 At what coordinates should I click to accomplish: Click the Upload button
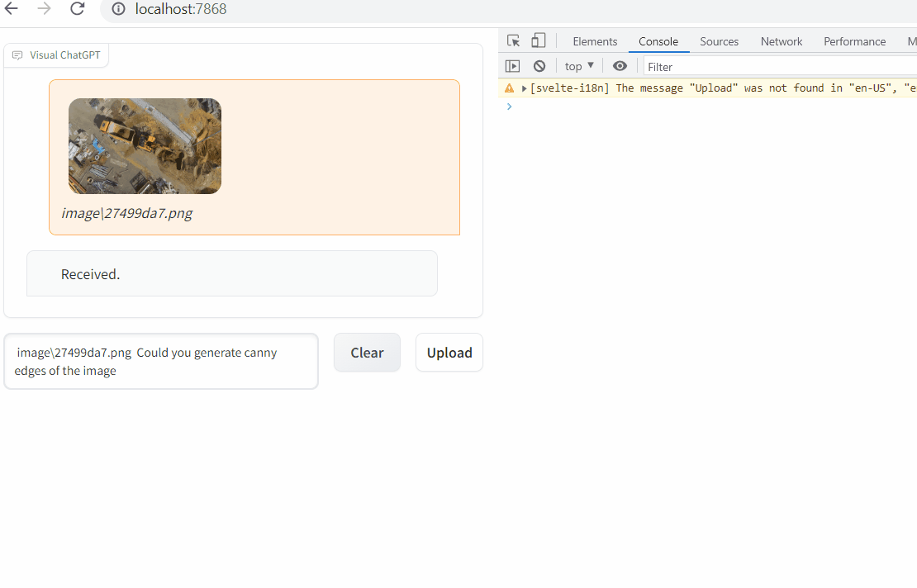point(449,352)
